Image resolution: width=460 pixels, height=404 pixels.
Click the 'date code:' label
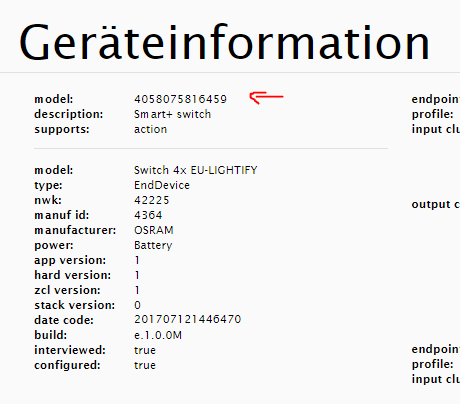[x=64, y=320]
